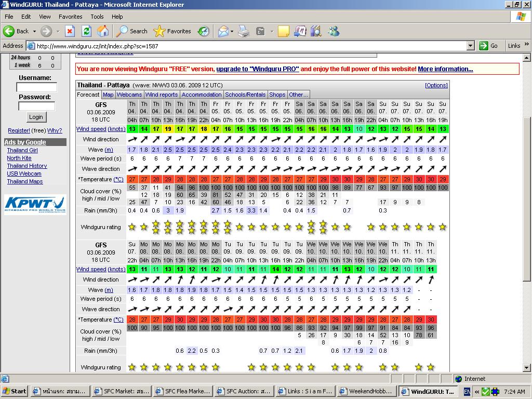Click the Print icon in toolbar
This screenshot has height=399, width=532.
coord(244,31)
